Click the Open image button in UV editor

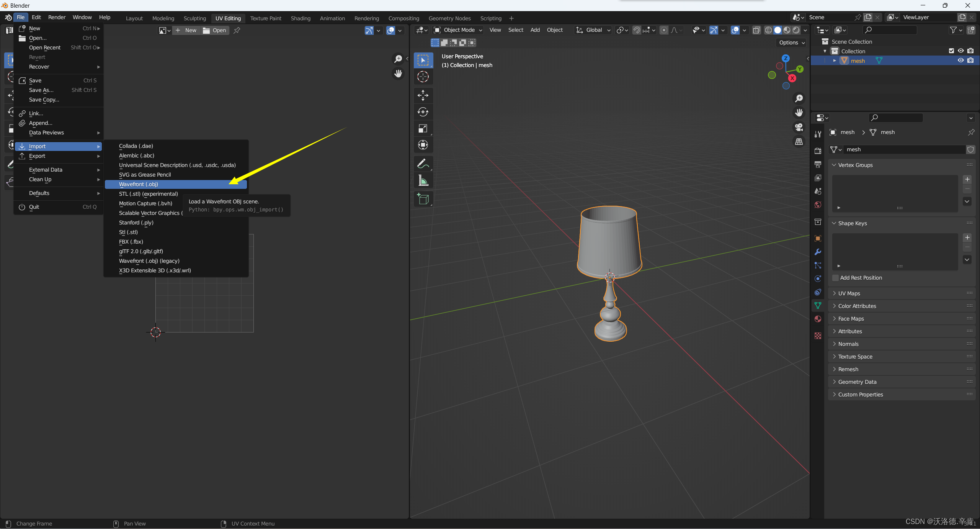coord(215,30)
